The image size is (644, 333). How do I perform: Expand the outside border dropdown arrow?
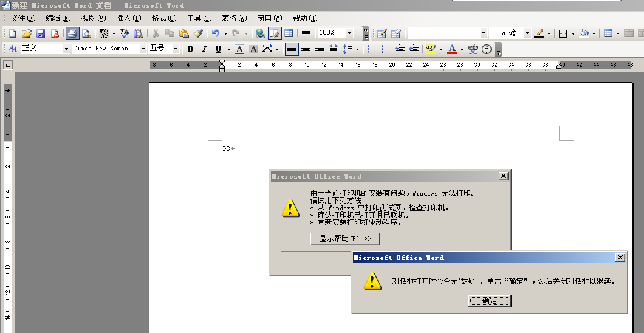[573, 33]
